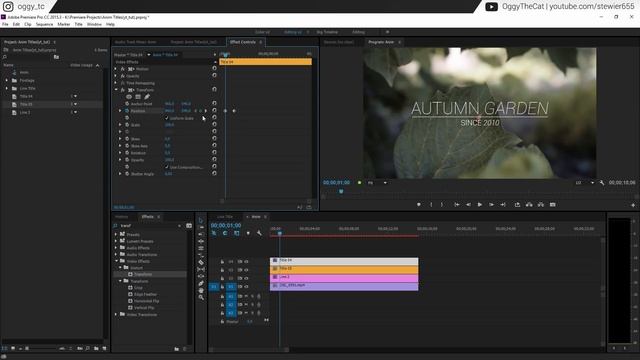Click the Effects search field
640x360 pixels.
(x=149, y=225)
